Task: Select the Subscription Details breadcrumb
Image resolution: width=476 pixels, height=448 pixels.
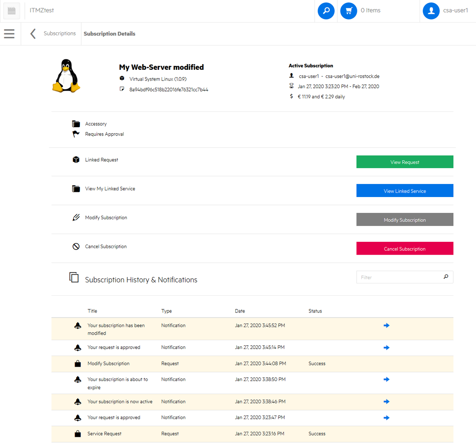Action: pyautogui.click(x=109, y=34)
